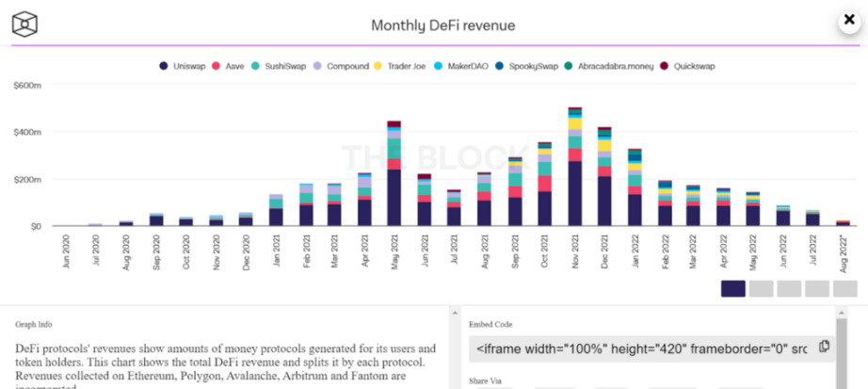Screen dimensions: 868x389
Task: Click the 'Jun 2020' axis label
Action: click(67, 252)
